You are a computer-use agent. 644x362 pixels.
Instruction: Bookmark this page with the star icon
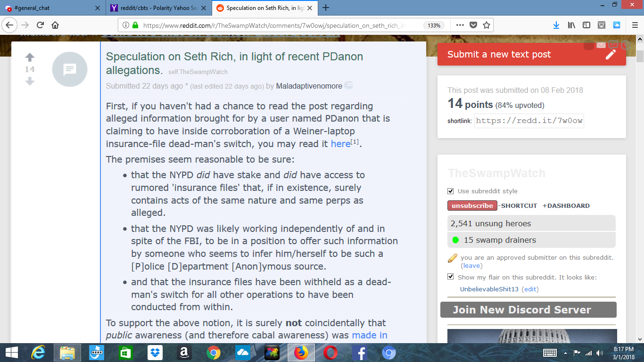coord(487,25)
